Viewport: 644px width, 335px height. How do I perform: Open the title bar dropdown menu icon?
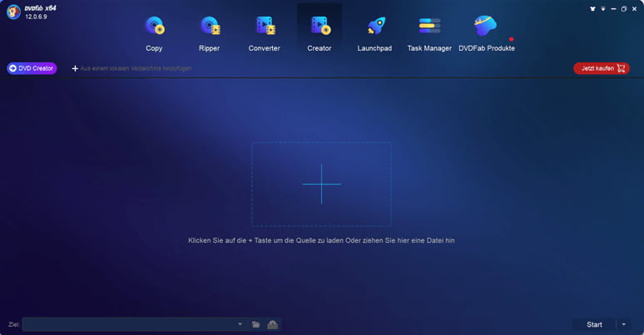click(x=603, y=8)
